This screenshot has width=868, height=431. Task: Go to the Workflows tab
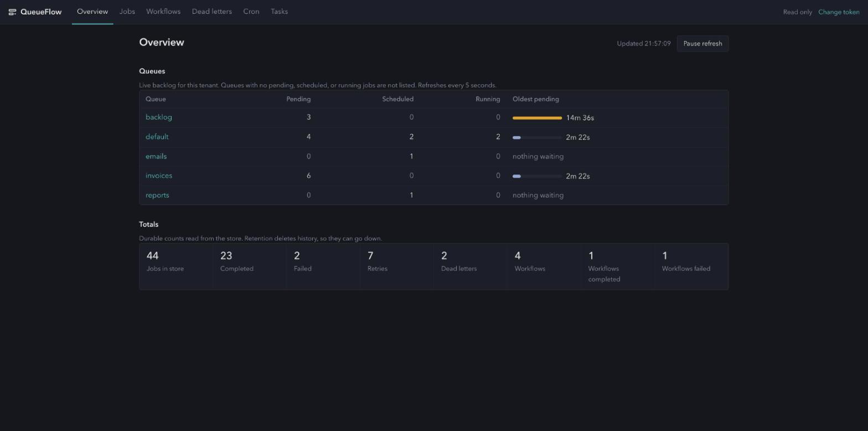pos(163,12)
